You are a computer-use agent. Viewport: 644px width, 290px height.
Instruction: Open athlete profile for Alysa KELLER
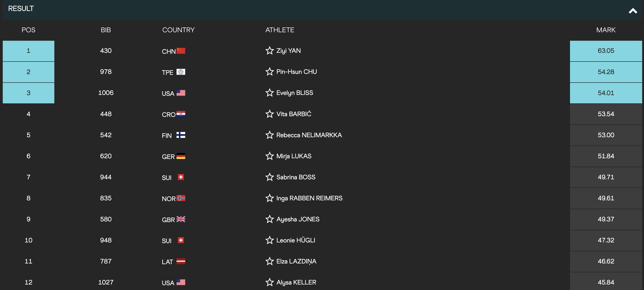[x=296, y=282]
